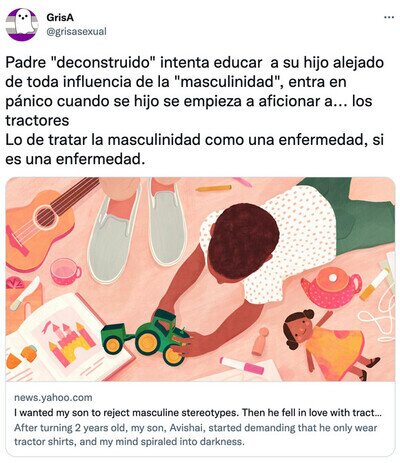Open GrisA's ghost profile avatar
This screenshot has width=400, height=463.
point(22,25)
